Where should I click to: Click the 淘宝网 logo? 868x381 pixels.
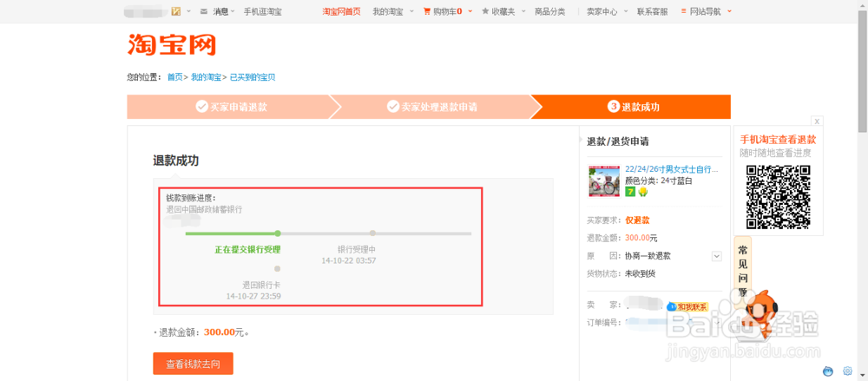pos(172,45)
